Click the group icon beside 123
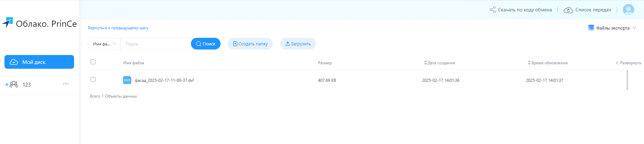 tap(14, 85)
